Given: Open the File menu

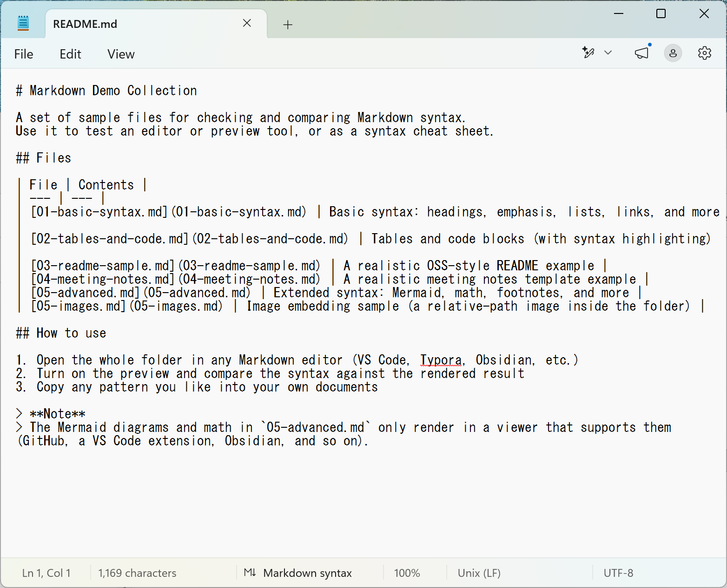Looking at the screenshot, I should click(24, 54).
